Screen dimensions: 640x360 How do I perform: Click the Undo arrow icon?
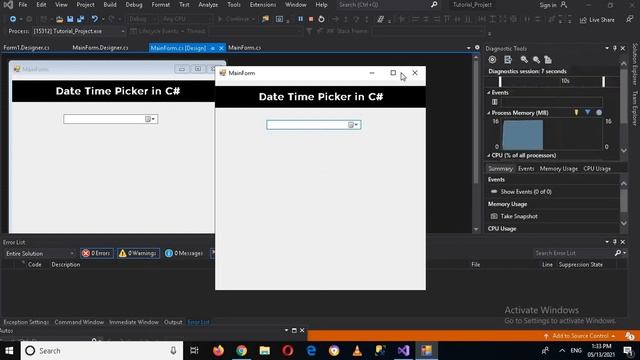tap(95, 19)
